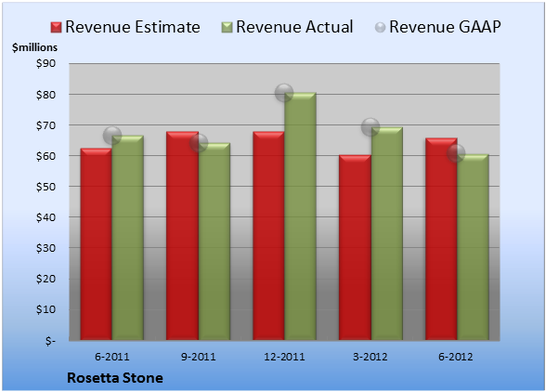Click the $20 y-axis label
546x392 pixels.
[45, 279]
